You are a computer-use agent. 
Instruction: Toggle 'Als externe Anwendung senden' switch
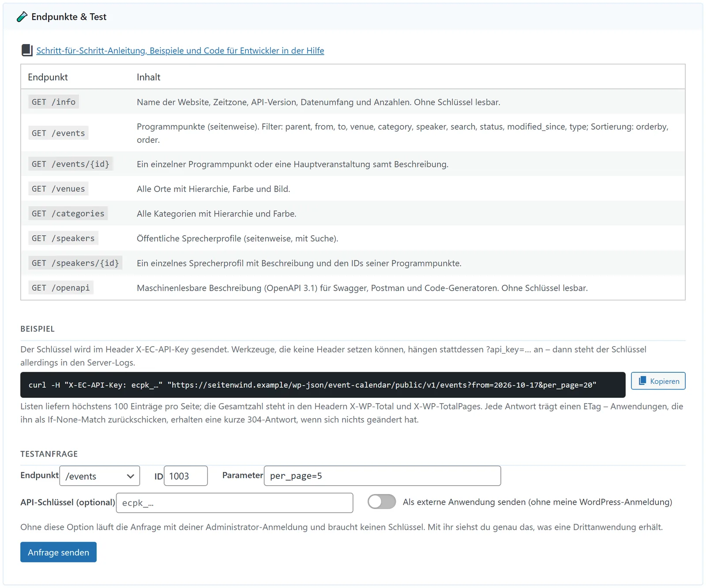[382, 502]
